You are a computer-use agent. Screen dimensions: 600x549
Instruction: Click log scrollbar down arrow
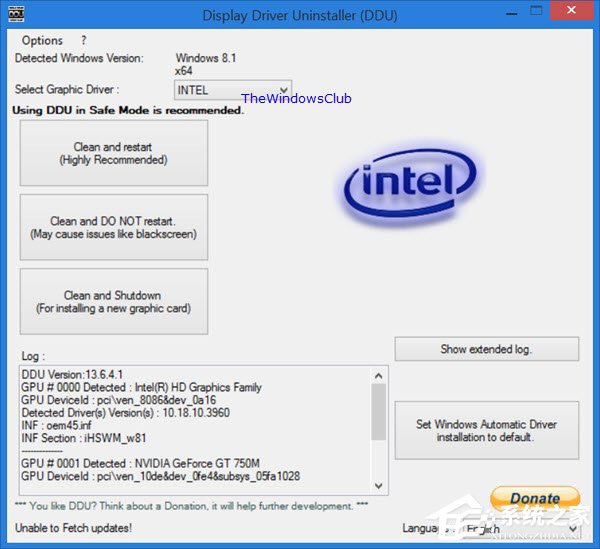tap(378, 485)
